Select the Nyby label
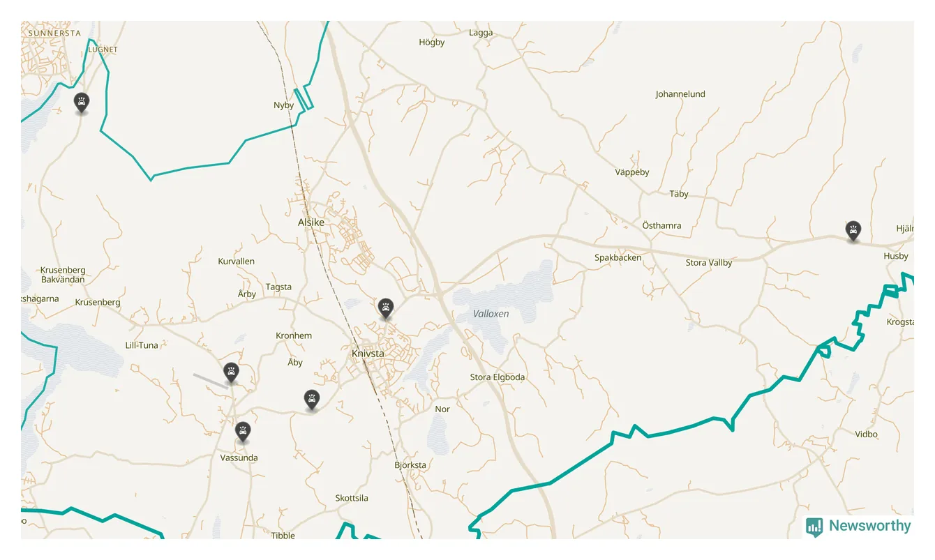This screenshot has width=935, height=560. tap(284, 106)
